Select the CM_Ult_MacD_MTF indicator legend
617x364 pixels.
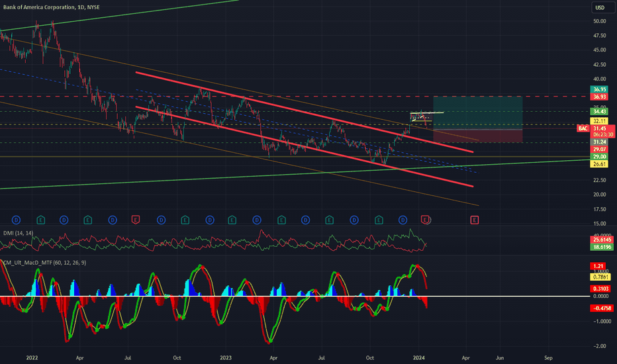tap(44, 263)
